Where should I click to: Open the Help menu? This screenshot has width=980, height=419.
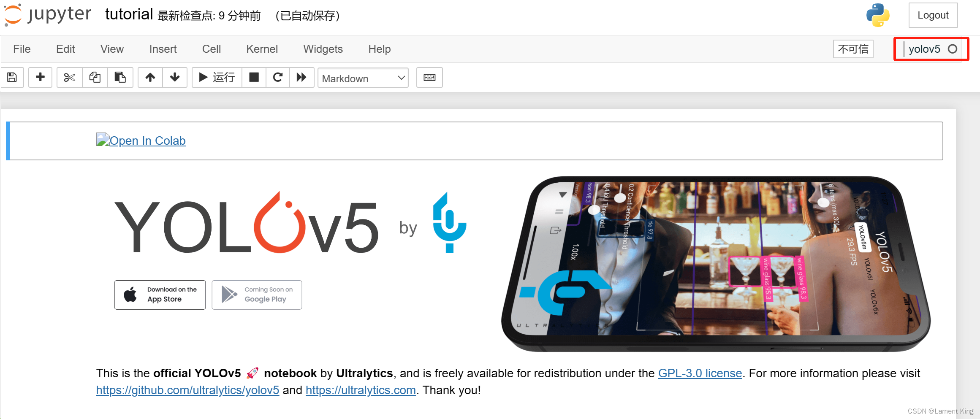[x=379, y=49]
